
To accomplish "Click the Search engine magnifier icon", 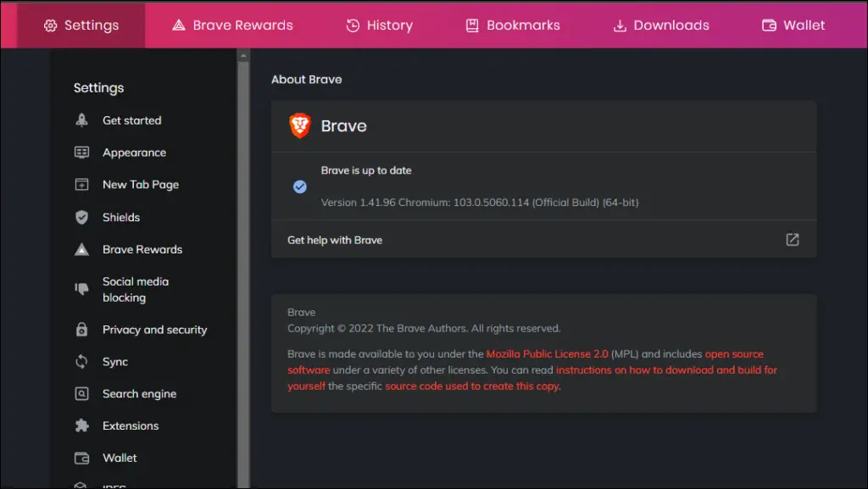I will [x=81, y=393].
